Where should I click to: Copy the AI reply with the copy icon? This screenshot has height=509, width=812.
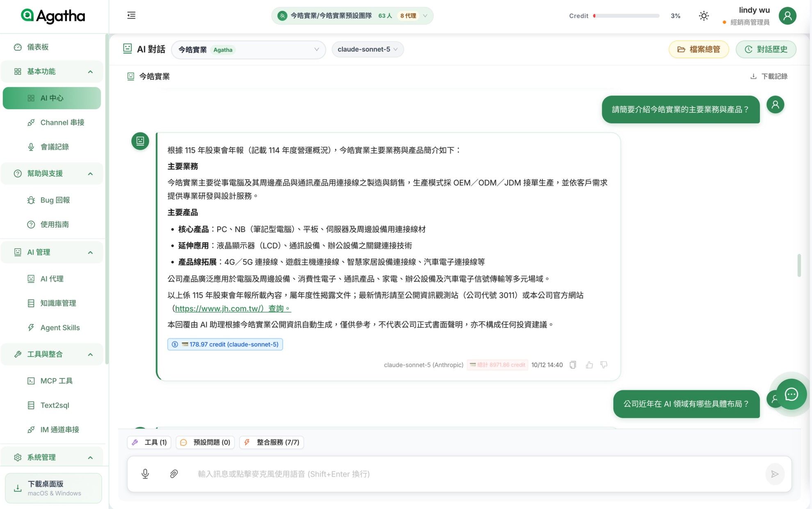click(x=573, y=365)
